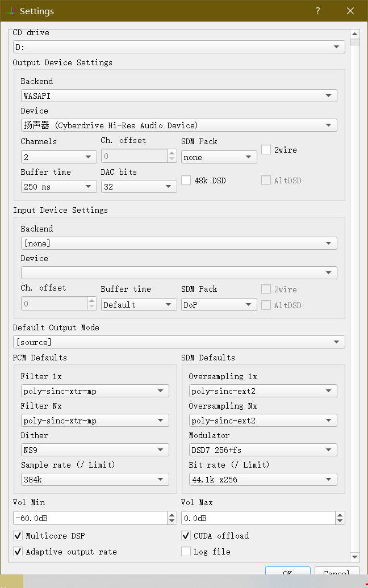The image size is (368, 588).
Task: Expand the Cyberdrive Hi-Res Audio Device dropdown
Action: (179, 125)
